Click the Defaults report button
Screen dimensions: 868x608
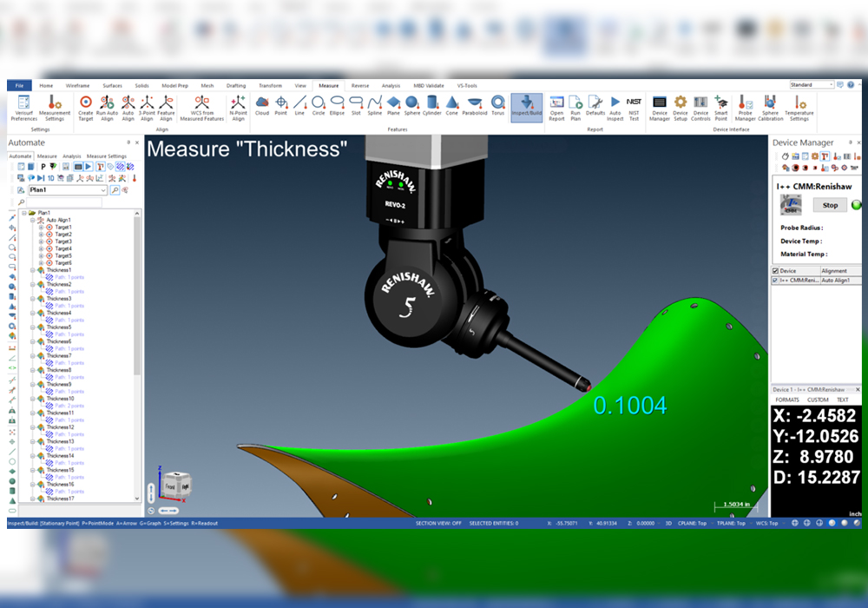click(x=595, y=105)
